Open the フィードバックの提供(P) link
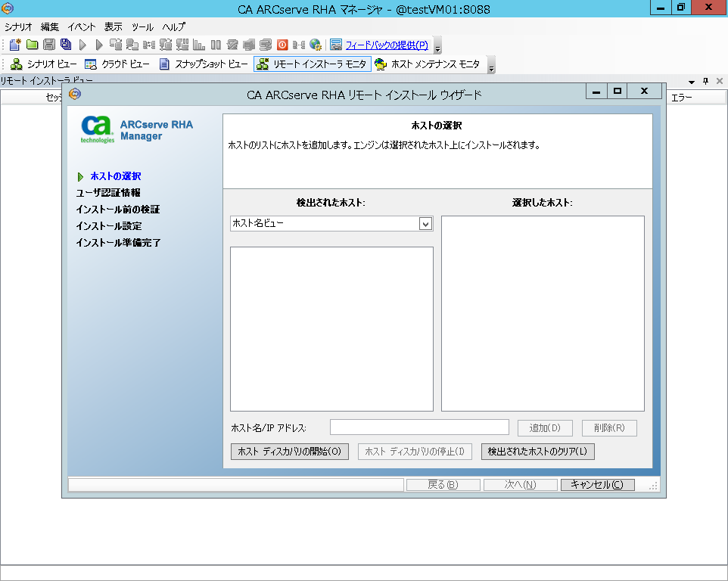728x581 pixels. [387, 45]
